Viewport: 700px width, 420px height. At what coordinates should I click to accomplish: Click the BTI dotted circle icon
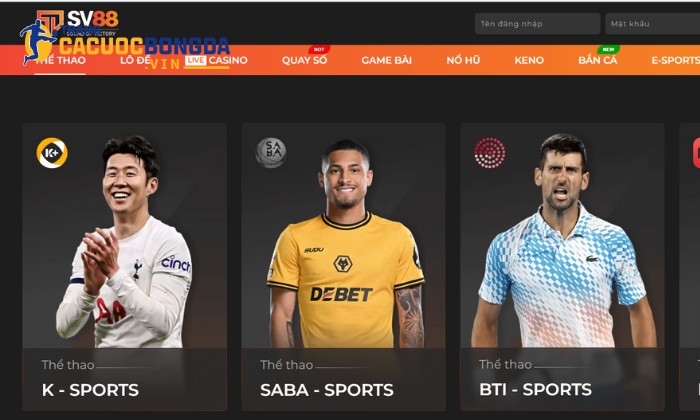pos(490,153)
